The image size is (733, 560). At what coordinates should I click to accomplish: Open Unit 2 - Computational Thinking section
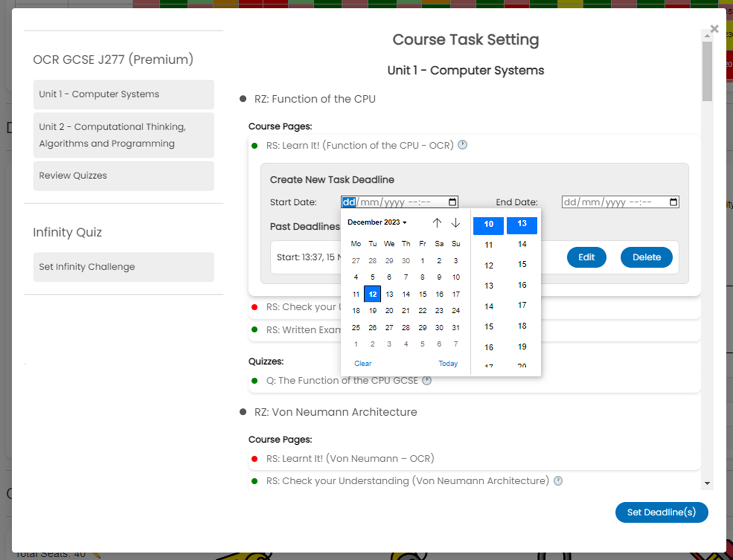[x=123, y=135]
